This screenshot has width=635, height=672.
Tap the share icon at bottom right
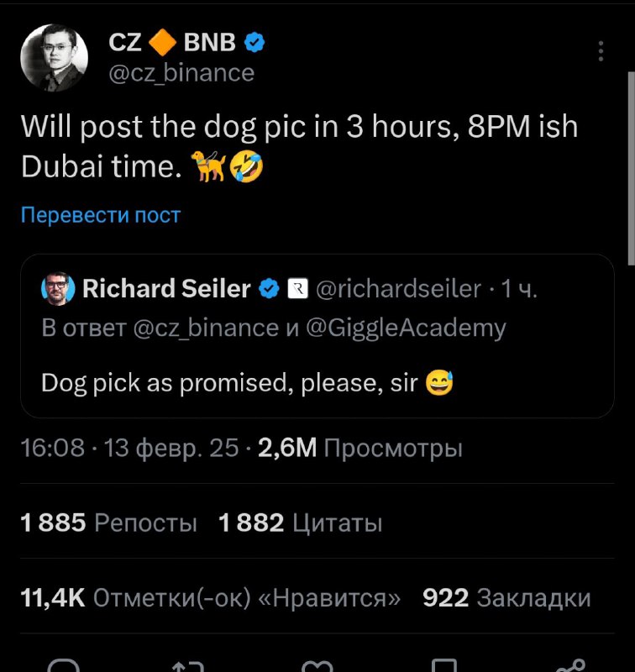tap(572, 665)
